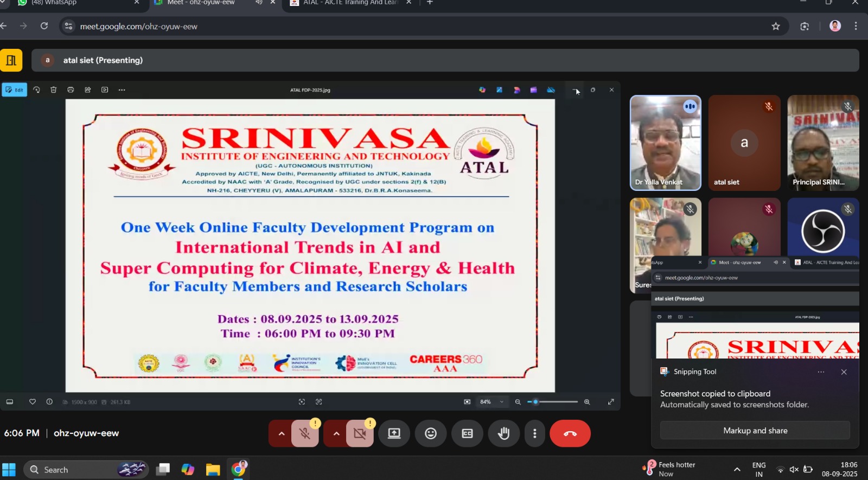Toggle closed captions in Meet

[467, 433]
